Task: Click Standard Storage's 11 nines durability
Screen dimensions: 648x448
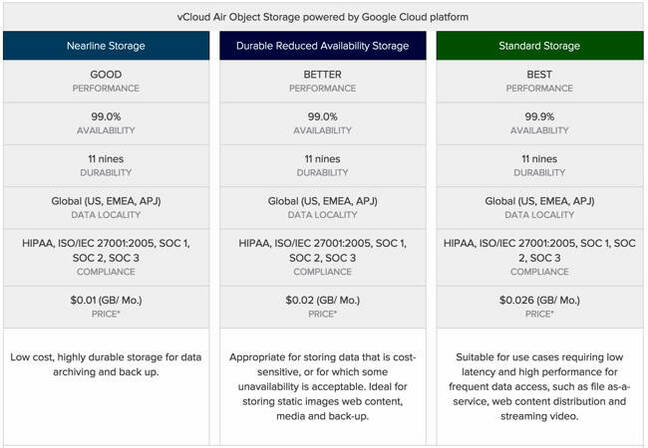Action: tap(539, 159)
